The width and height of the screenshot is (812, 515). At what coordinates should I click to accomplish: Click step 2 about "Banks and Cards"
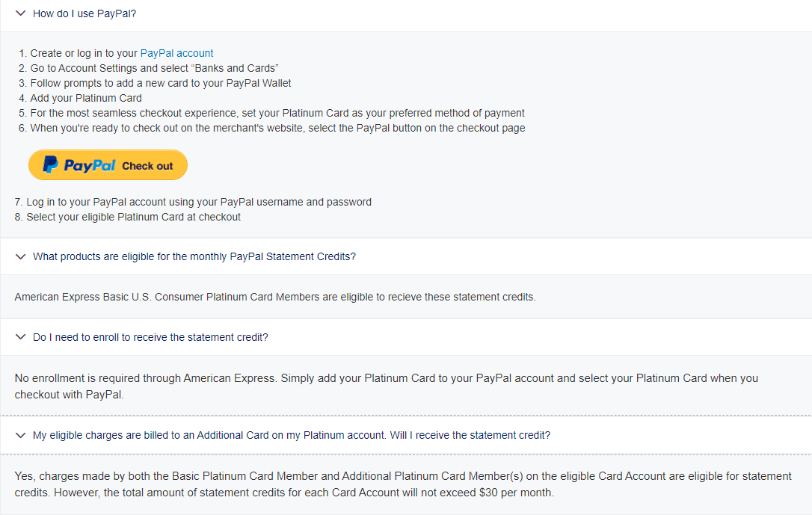(x=149, y=68)
